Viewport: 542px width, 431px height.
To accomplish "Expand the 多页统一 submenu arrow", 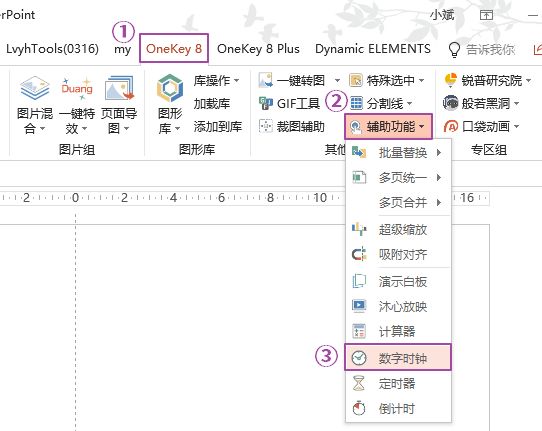I will (439, 178).
